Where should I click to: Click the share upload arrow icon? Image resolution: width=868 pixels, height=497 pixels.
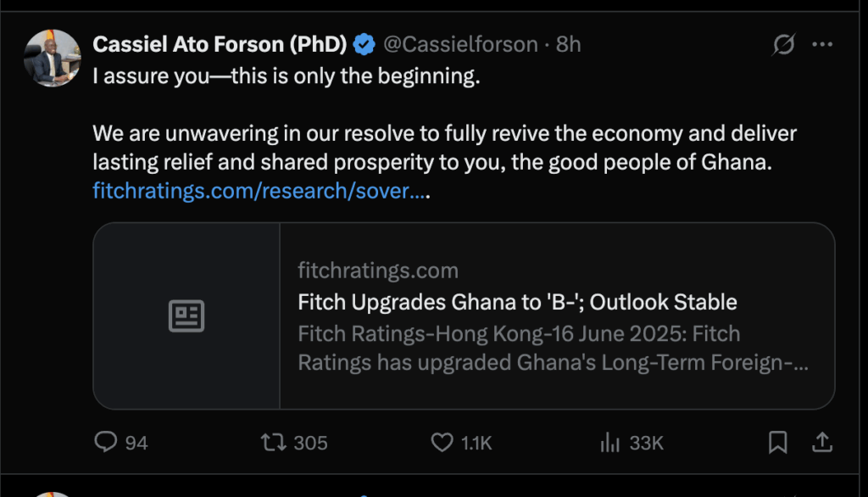coord(821,442)
